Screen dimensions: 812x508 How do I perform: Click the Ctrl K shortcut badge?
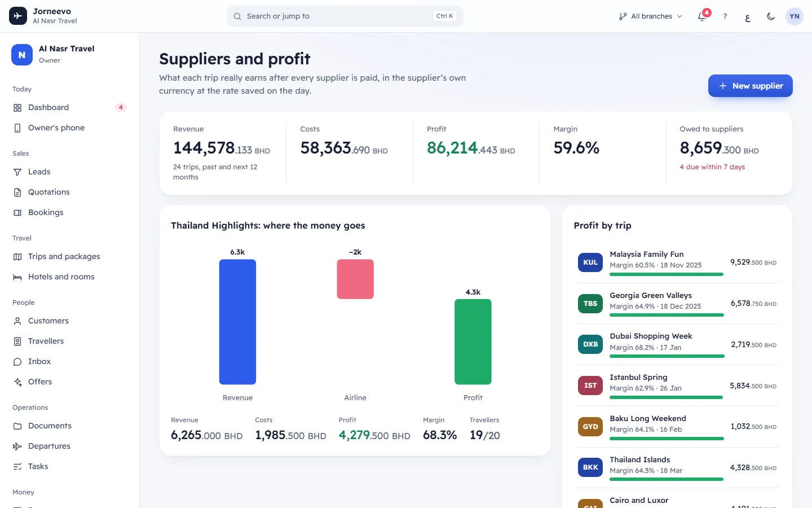click(x=445, y=16)
